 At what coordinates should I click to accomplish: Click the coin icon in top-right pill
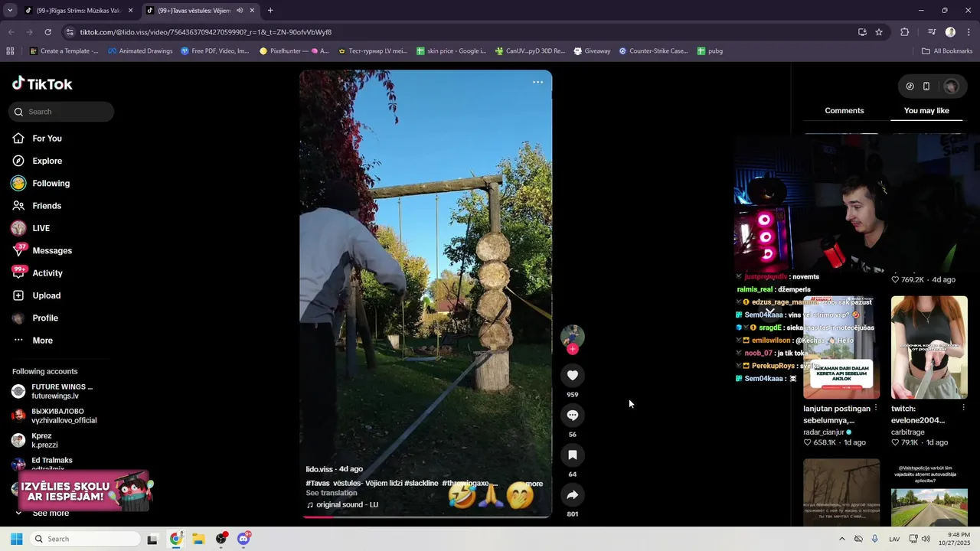(910, 86)
